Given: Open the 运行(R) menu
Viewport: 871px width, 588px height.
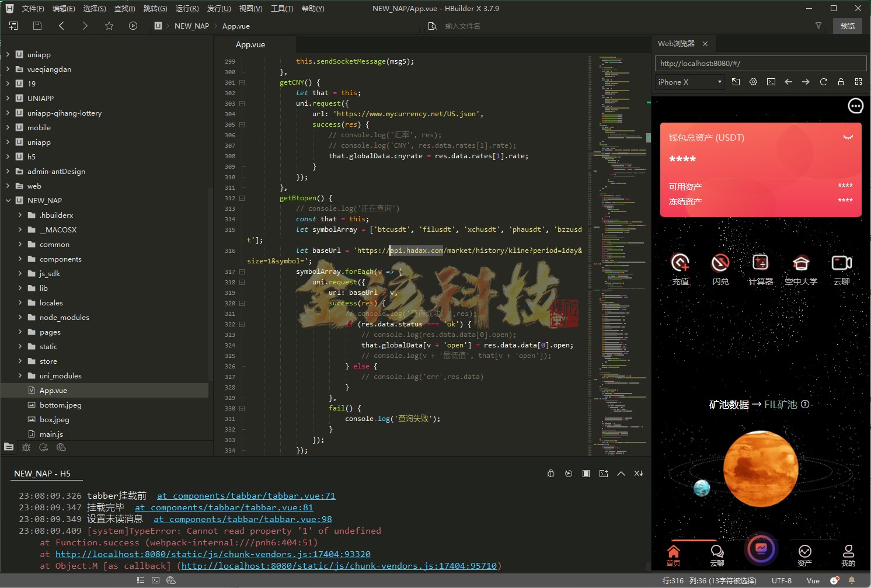Looking at the screenshot, I should [x=187, y=9].
